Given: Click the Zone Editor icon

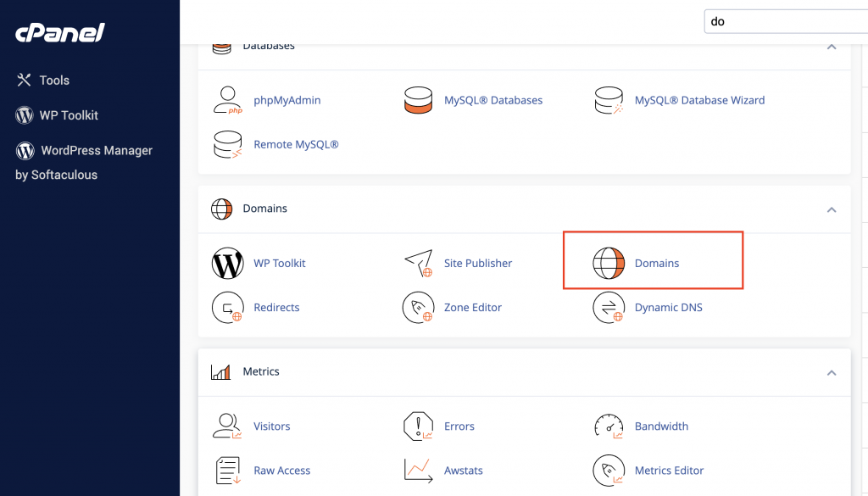Looking at the screenshot, I should point(418,307).
